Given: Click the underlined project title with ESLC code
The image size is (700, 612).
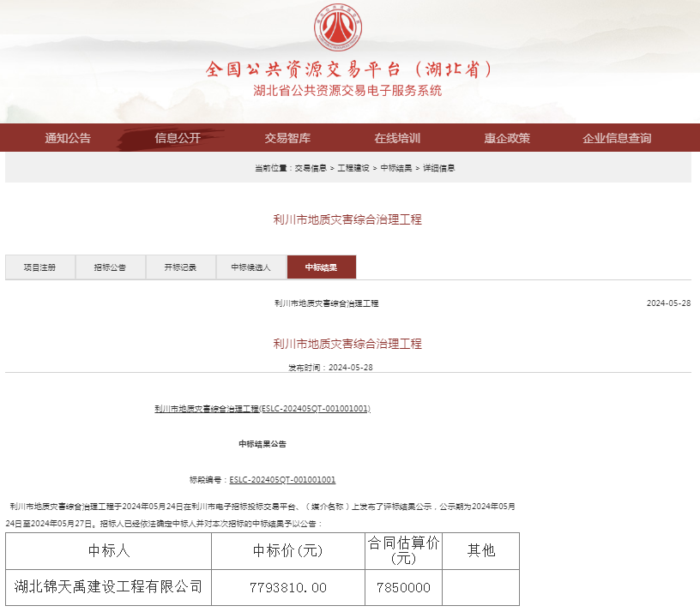Looking at the screenshot, I should click(262, 409).
